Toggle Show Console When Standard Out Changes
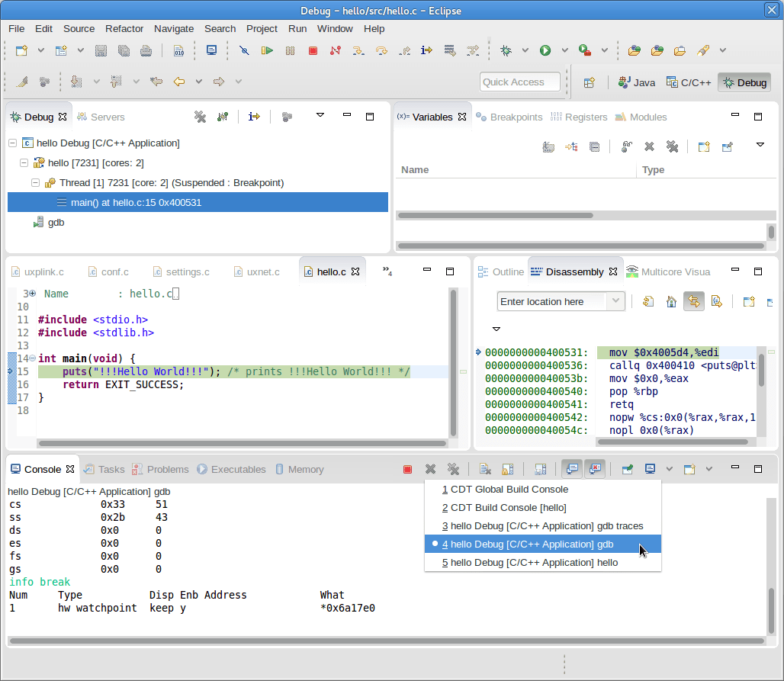 pos(570,468)
